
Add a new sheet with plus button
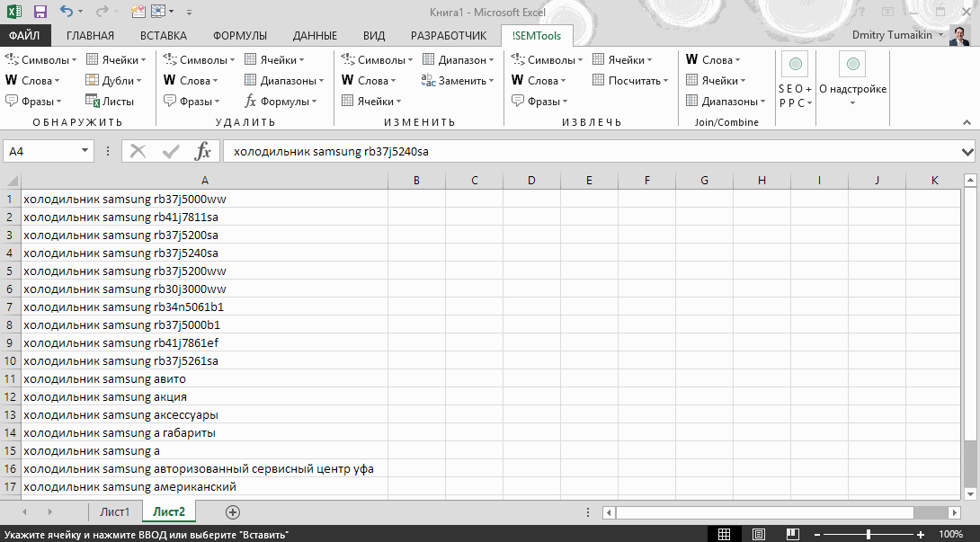click(x=233, y=512)
